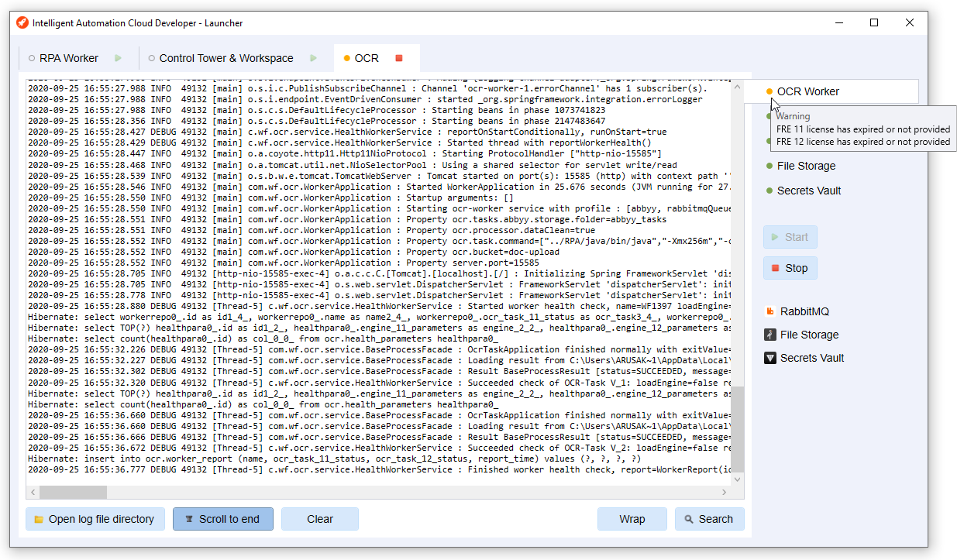Open the RabbitMQ link

point(797,311)
